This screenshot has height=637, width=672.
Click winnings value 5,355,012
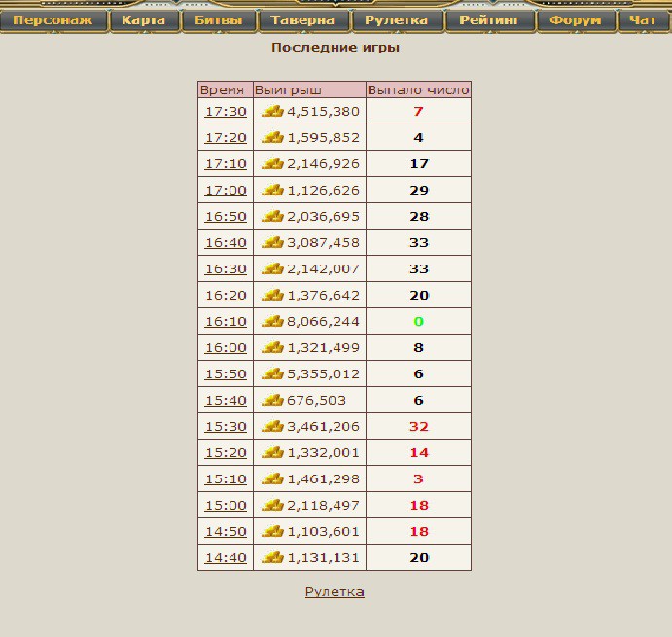pyautogui.click(x=323, y=373)
